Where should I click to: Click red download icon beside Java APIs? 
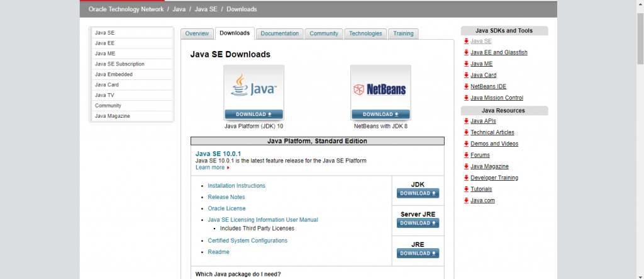(466, 121)
